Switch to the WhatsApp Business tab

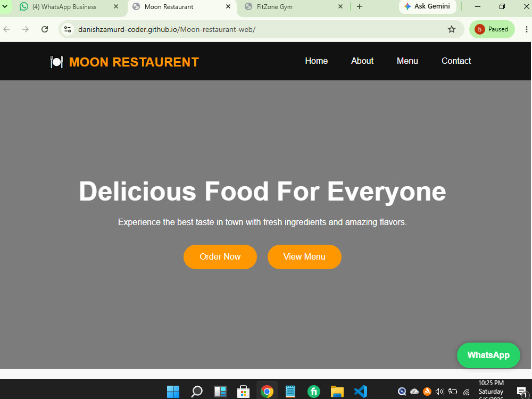point(69,7)
